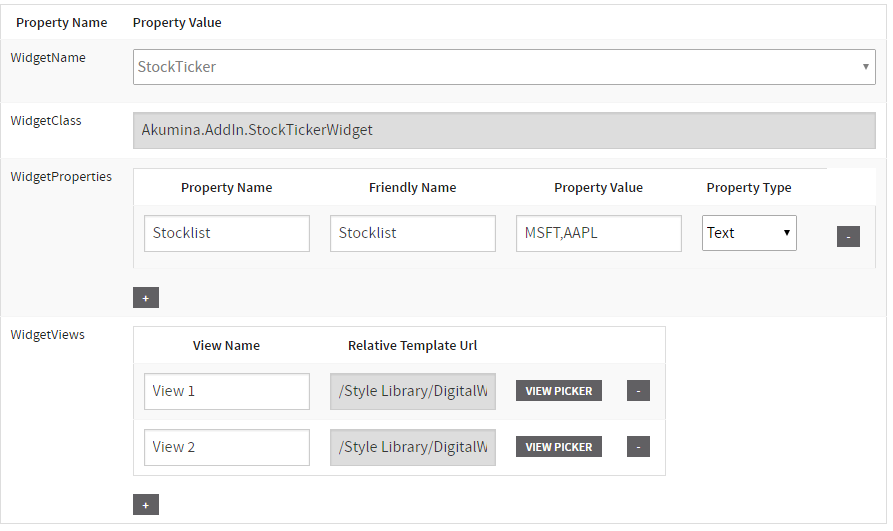Click the Property Name field containing Stocklist
This screenshot has width=893, height=531.
[x=227, y=233]
